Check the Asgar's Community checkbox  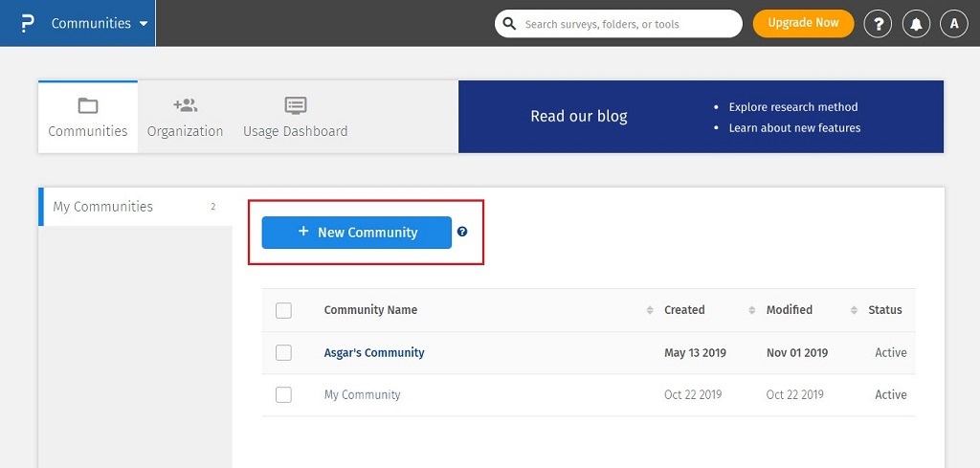pos(283,352)
